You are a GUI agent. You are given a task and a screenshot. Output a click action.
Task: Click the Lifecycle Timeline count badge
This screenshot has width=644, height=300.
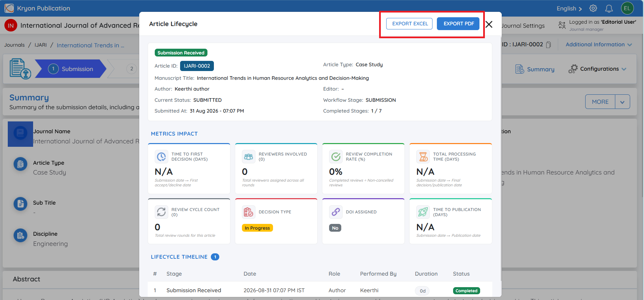215,257
